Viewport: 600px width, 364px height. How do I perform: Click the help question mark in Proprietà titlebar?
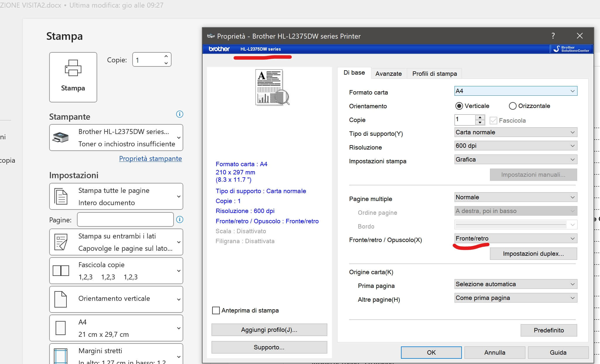click(553, 36)
